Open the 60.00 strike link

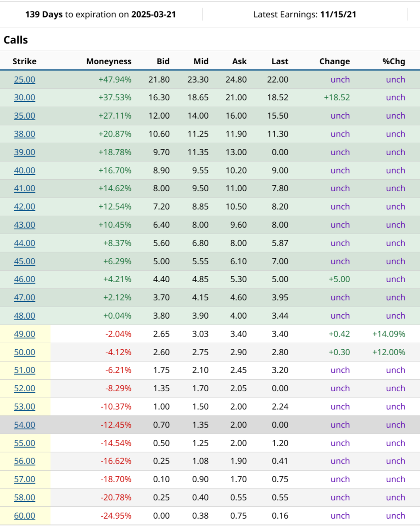tap(25, 516)
